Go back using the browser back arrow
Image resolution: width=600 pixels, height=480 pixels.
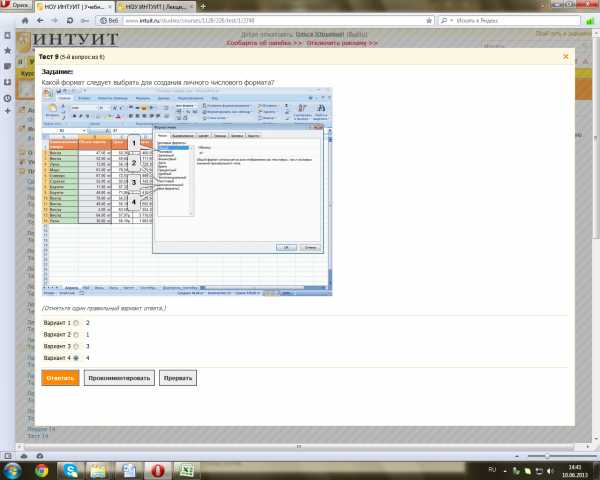tap(40, 20)
